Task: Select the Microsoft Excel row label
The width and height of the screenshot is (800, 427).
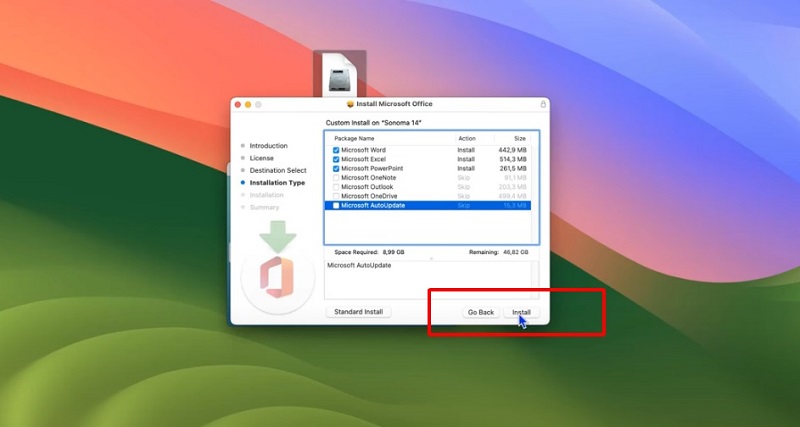Action: [x=363, y=159]
